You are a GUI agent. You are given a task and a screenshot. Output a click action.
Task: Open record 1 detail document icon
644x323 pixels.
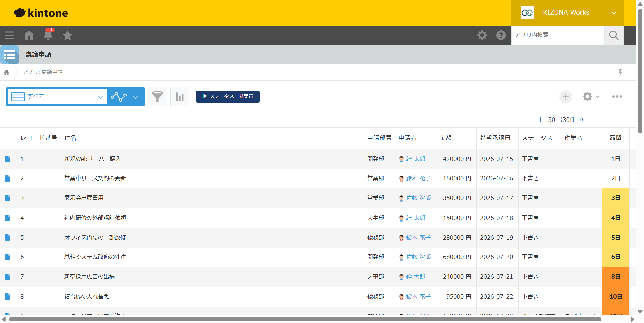click(x=8, y=159)
